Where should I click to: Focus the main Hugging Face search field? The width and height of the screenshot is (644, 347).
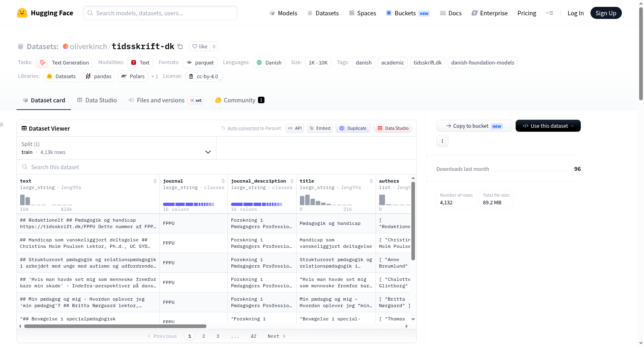click(x=160, y=13)
